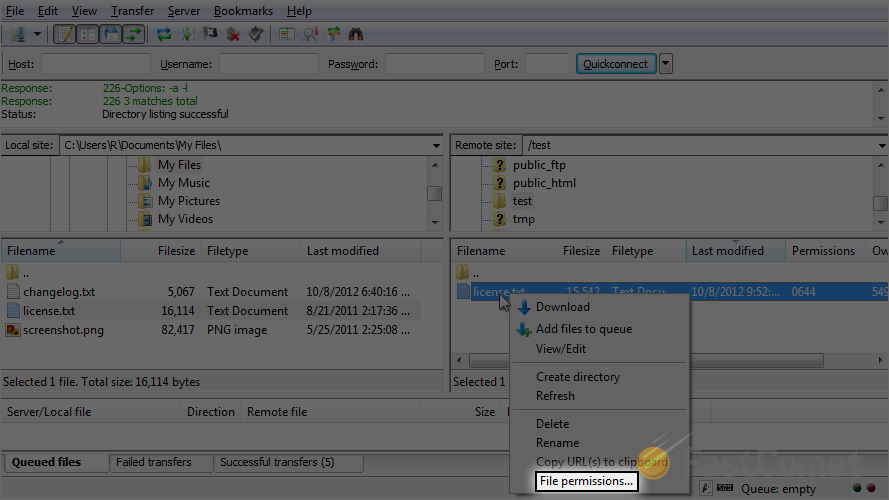This screenshot has height=500, width=889.
Task: Toggle remote directory tree display
Action: point(111,35)
